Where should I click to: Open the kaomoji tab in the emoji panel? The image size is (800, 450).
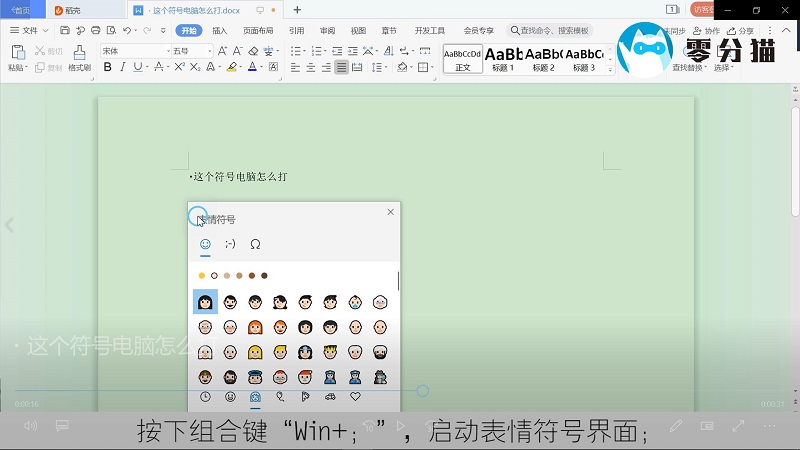230,243
